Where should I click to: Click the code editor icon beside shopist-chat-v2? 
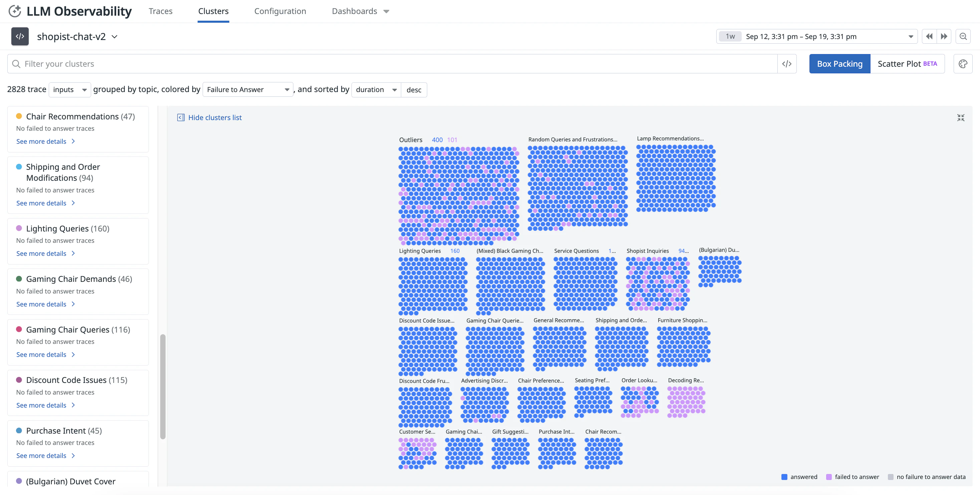(20, 36)
